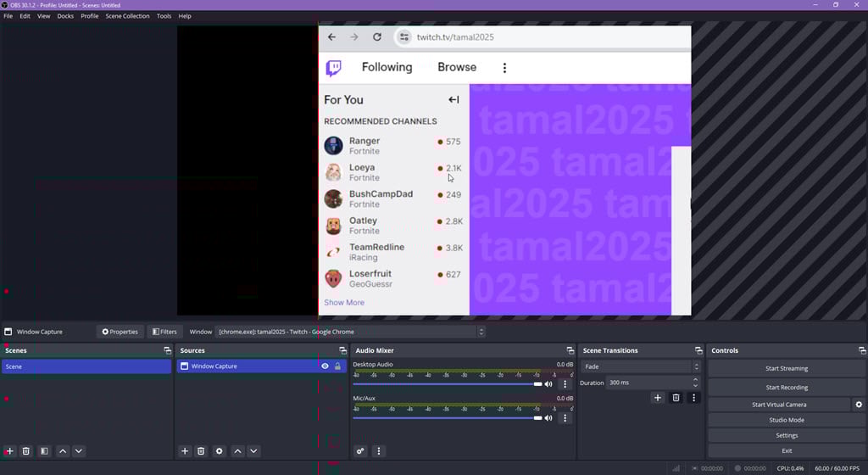Adjust Mic/Aux volume slider
This screenshot has width=868, height=475.
pyautogui.click(x=448, y=418)
